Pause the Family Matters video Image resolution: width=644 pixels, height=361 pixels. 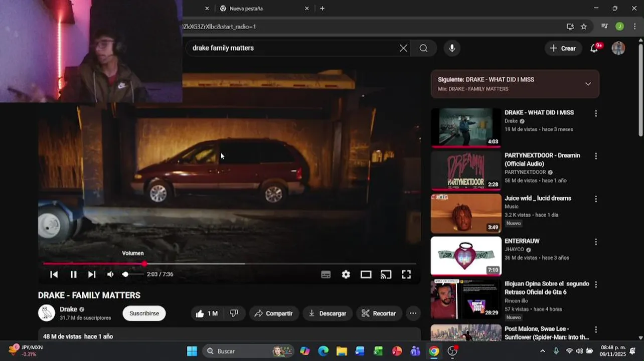click(x=73, y=274)
